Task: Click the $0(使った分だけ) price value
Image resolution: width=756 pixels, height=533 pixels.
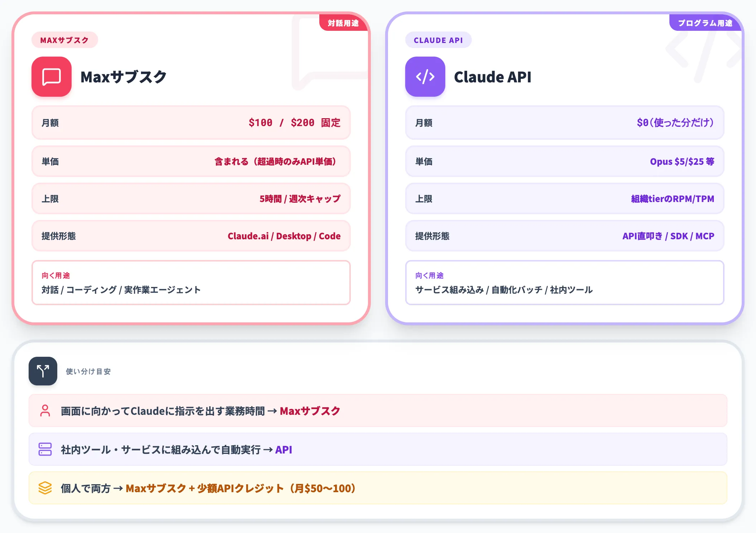Action: (675, 123)
